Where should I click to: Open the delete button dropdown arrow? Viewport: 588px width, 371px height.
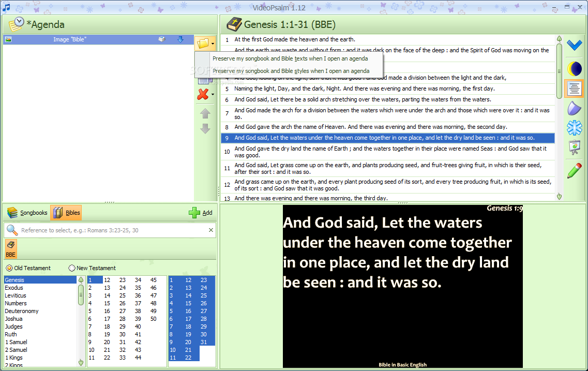coord(213,95)
